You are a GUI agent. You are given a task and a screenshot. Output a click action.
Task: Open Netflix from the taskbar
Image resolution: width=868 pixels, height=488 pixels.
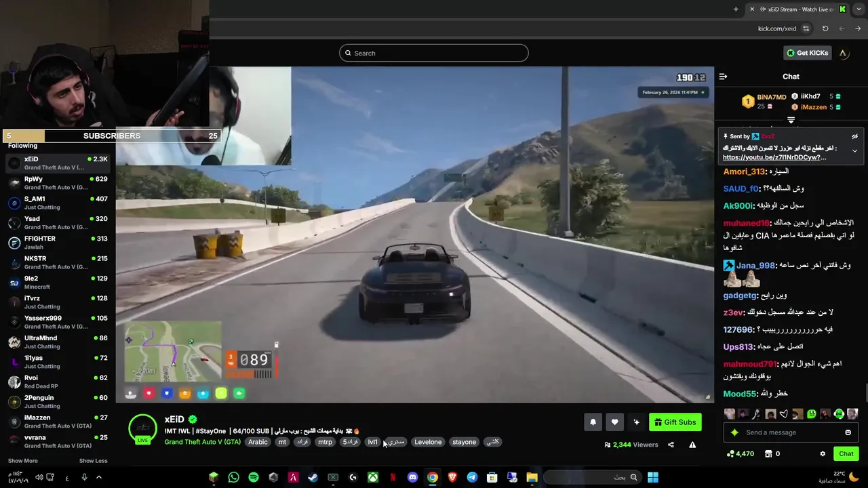click(x=393, y=477)
